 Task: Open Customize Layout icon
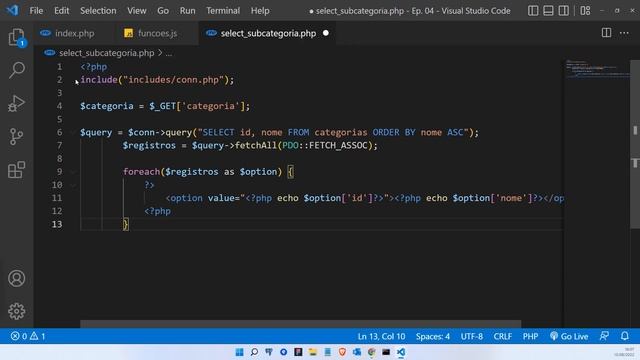coord(585,11)
